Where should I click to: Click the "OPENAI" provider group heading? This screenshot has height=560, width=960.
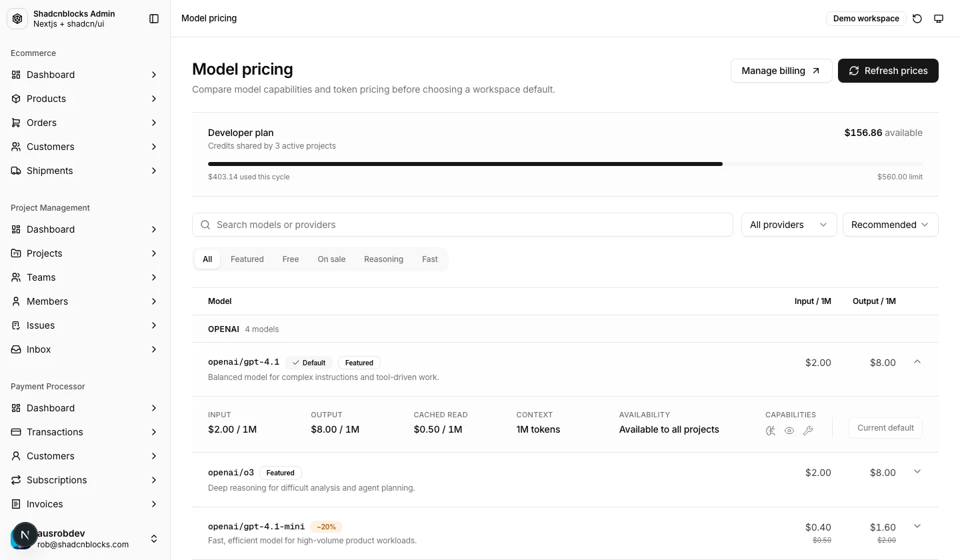coord(223,329)
